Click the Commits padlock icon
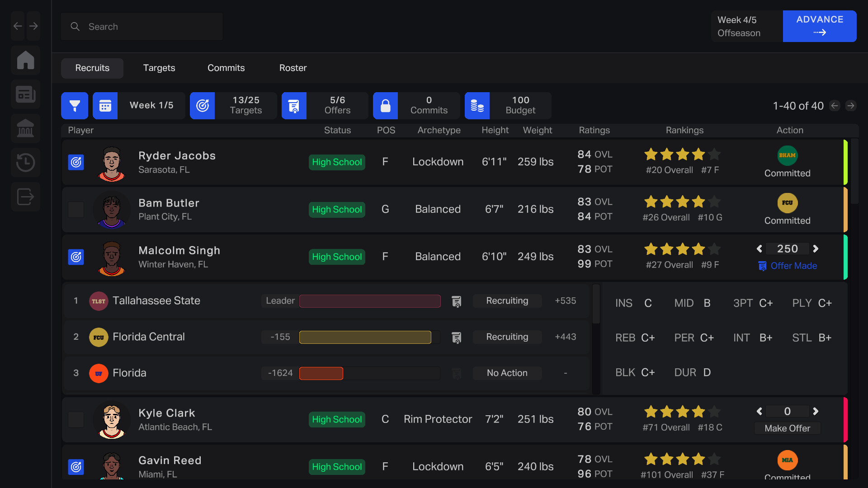Image resolution: width=868 pixels, height=488 pixels. [x=385, y=106]
